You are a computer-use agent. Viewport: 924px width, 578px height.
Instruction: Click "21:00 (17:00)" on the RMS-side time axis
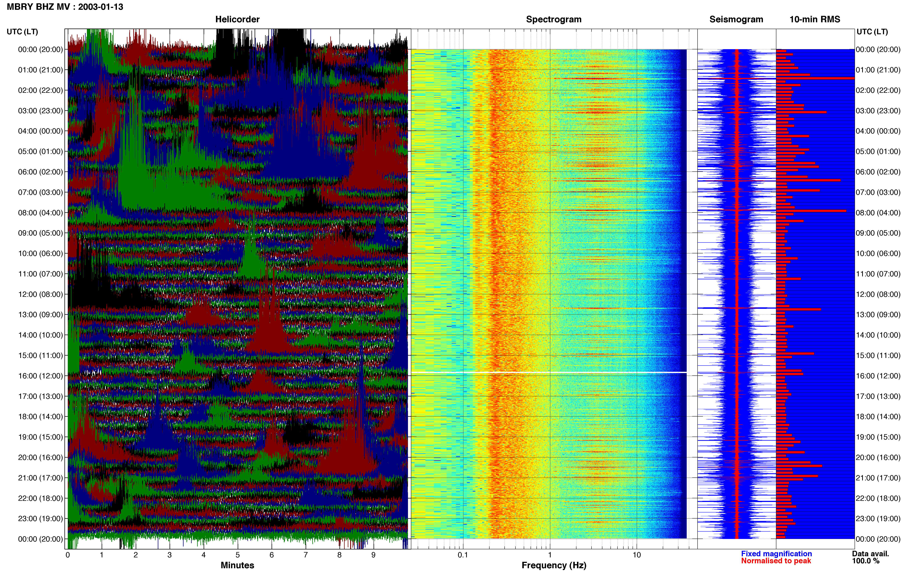coord(878,478)
